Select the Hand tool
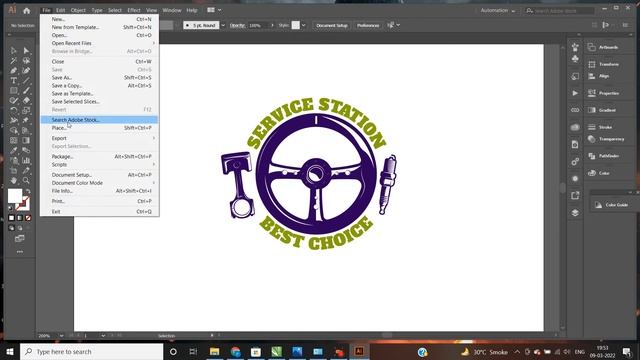The height and width of the screenshot is (360, 640). (14, 180)
